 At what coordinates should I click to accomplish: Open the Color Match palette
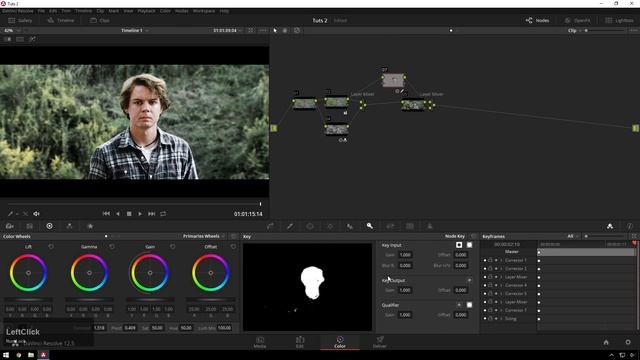coord(29,226)
